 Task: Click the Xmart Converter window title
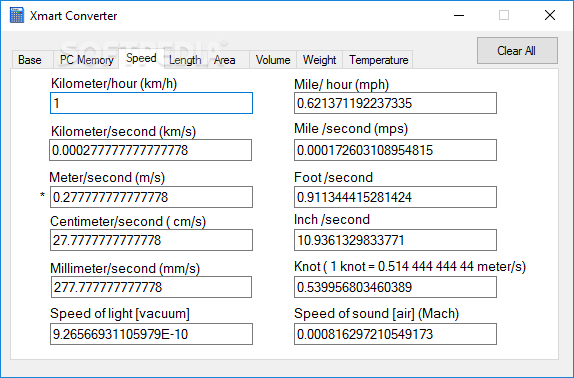(73, 16)
